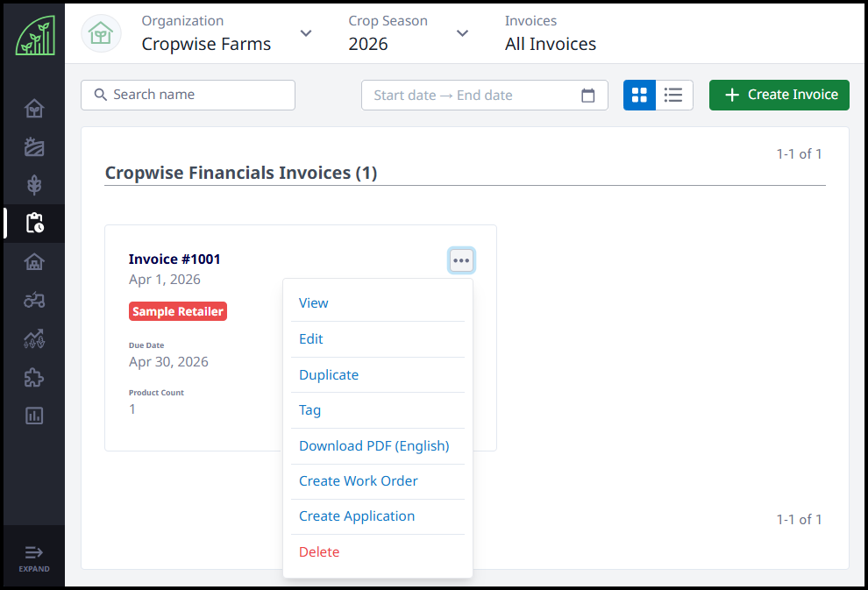Open the fields icon in sidebar

(x=34, y=146)
